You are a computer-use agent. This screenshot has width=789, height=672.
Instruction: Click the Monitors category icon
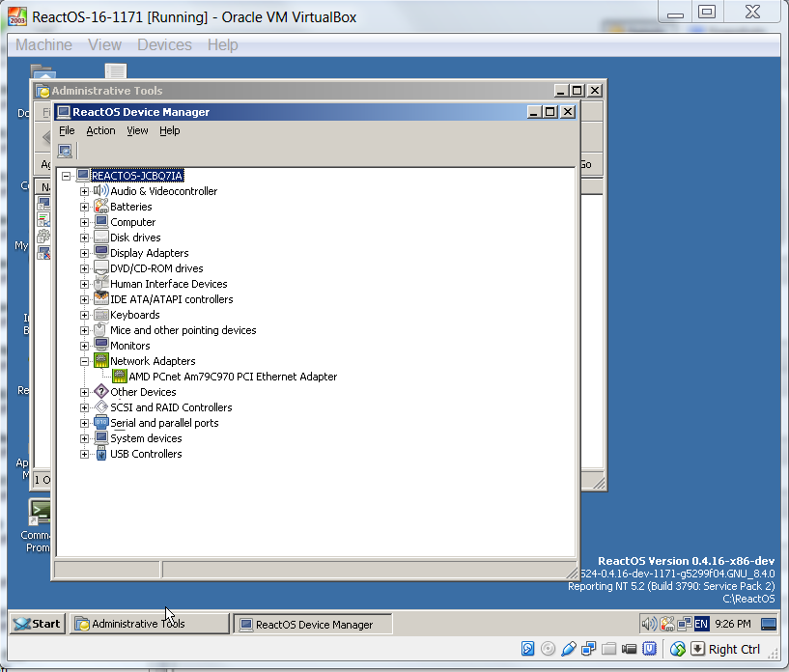101,345
